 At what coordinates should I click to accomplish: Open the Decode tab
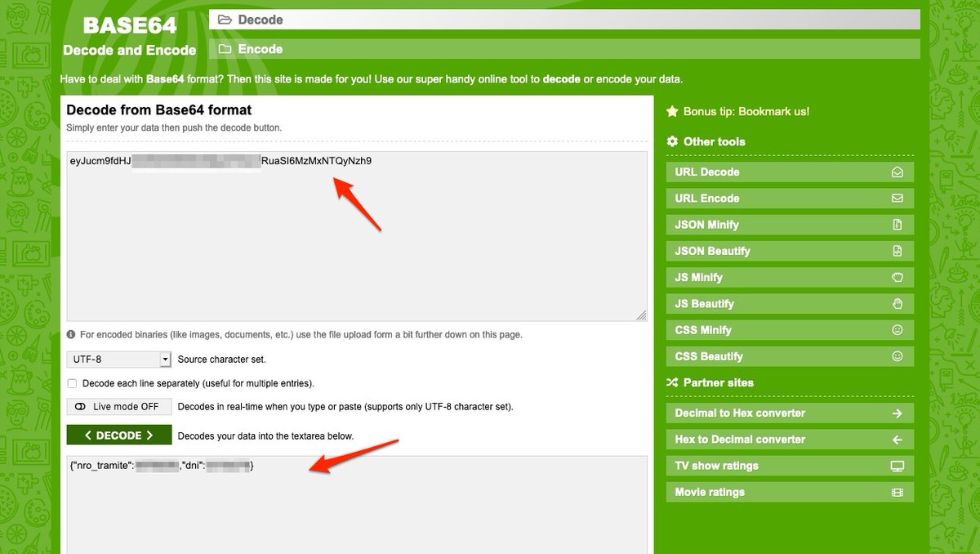click(x=564, y=20)
